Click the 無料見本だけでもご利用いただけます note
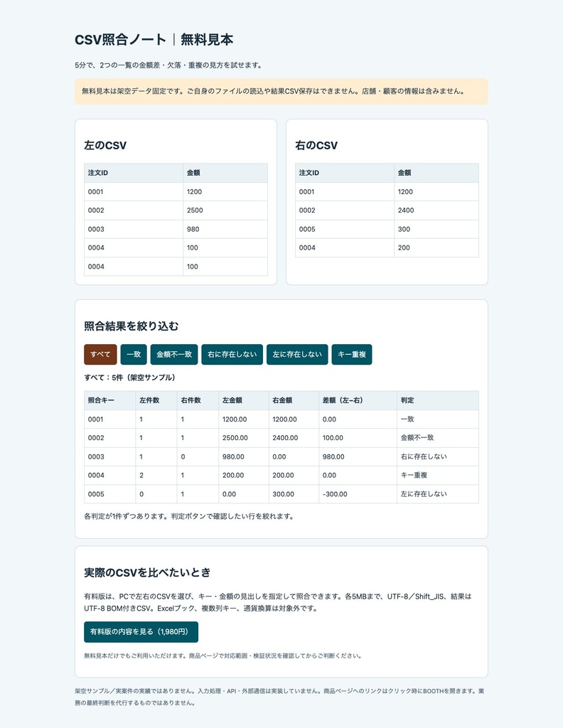This screenshot has width=563, height=728. [x=222, y=656]
